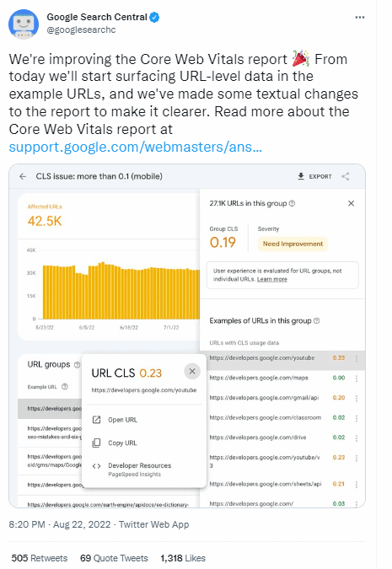Click help icon beside URLs in this group
Screen dimensions: 392x569
tap(292, 203)
